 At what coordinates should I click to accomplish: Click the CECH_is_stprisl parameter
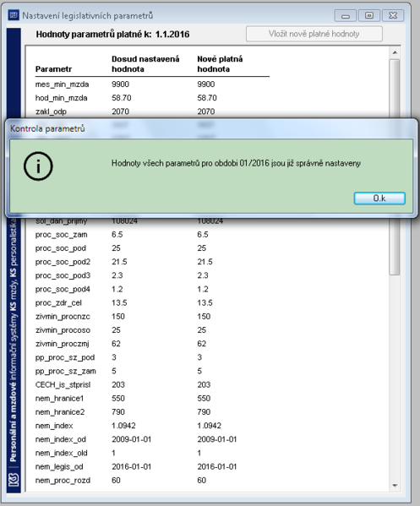click(x=63, y=384)
